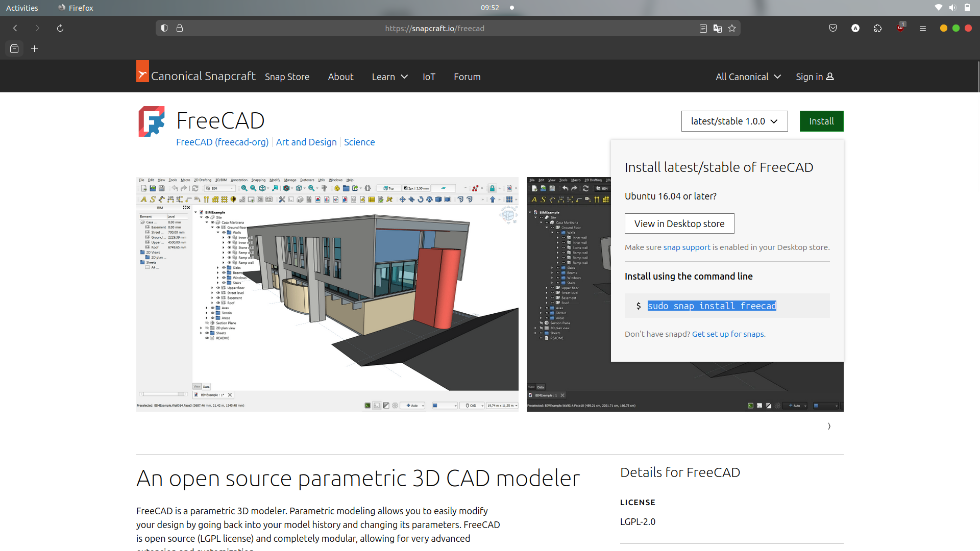Open the reader view icon in address bar
The width and height of the screenshot is (980, 551).
[703, 28]
